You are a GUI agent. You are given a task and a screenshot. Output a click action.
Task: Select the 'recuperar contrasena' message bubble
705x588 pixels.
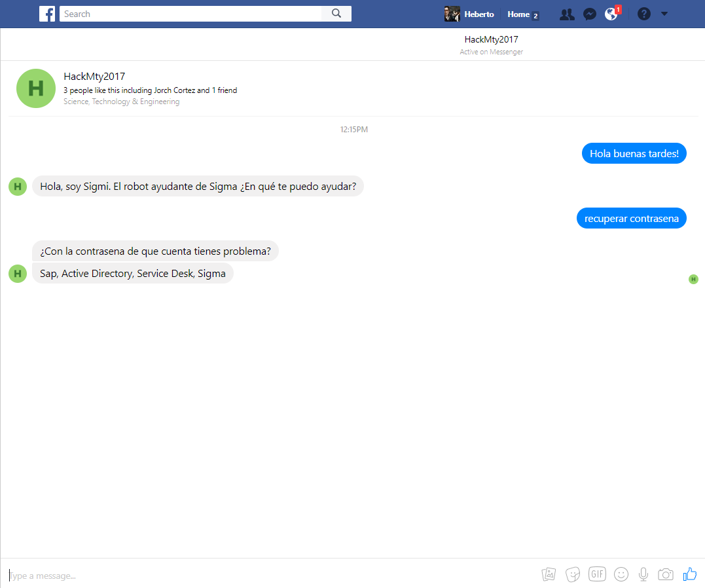631,218
